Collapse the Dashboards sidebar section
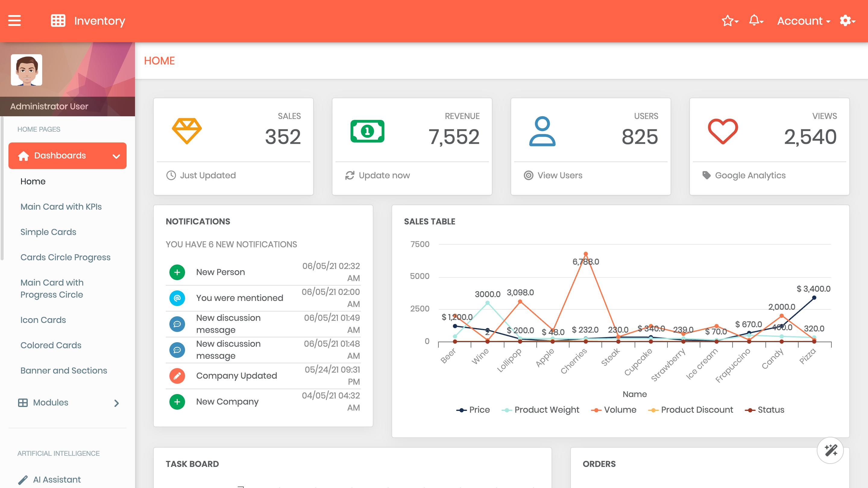 tap(68, 156)
